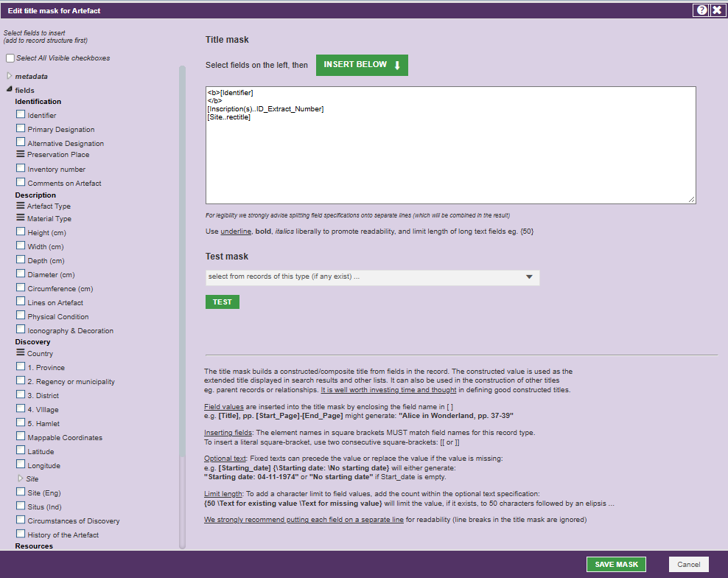Check the Alternative Designation checkbox
Image resolution: width=728 pixels, height=578 pixels.
pos(21,142)
